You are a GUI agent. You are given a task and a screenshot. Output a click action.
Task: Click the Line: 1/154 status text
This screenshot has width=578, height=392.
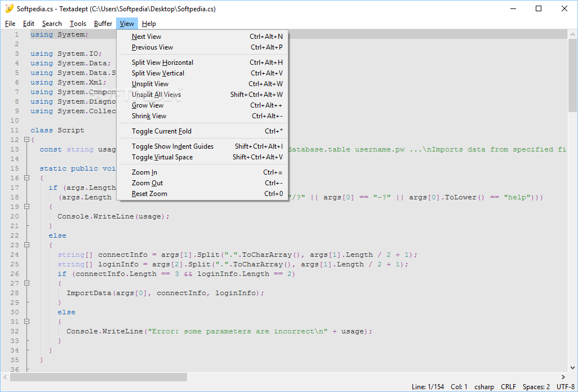point(428,387)
